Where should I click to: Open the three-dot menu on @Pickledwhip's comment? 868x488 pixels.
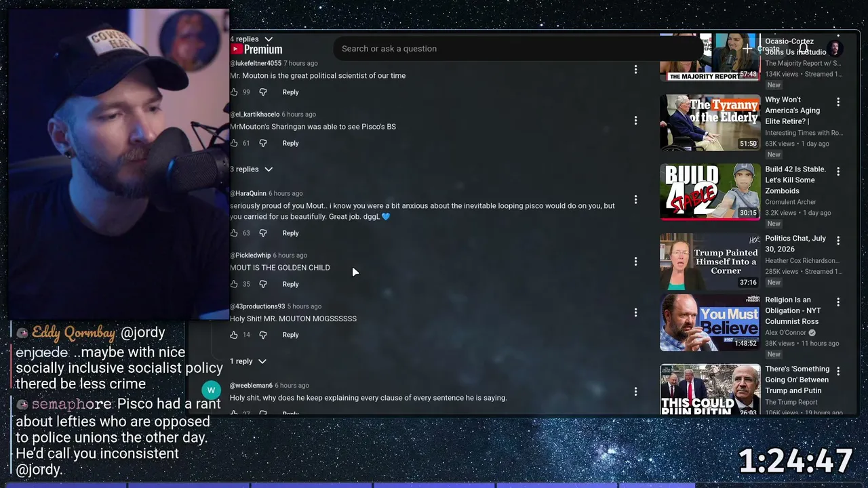[635, 262]
